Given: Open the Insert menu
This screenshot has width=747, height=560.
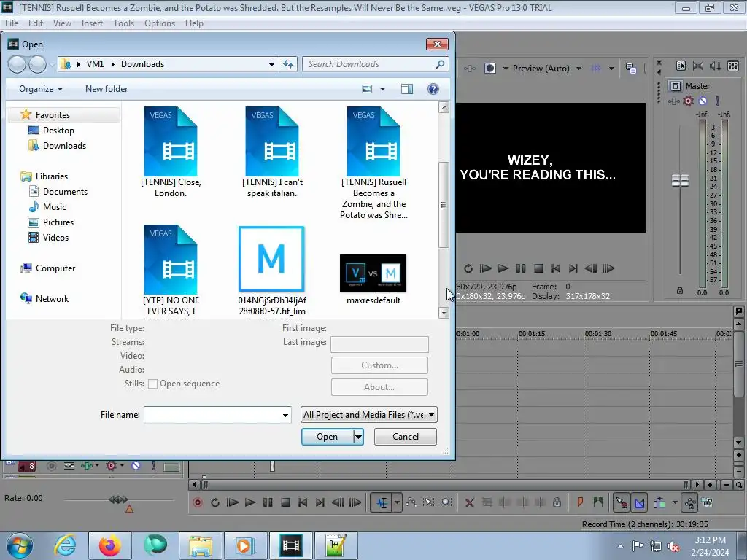Looking at the screenshot, I should [92, 23].
